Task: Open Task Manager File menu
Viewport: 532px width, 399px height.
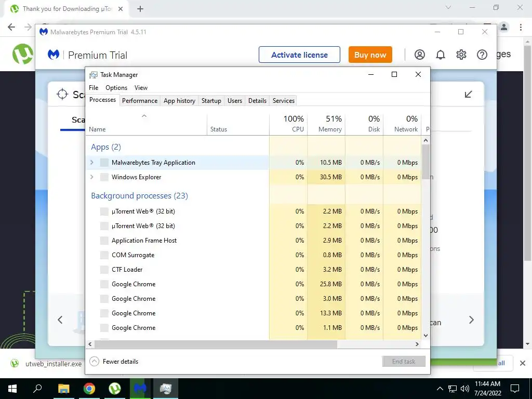Action: click(94, 87)
